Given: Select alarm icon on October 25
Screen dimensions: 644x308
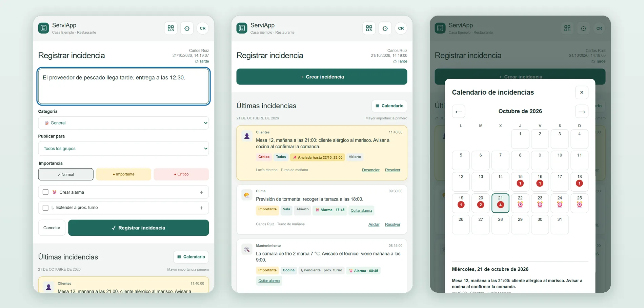Looking at the screenshot, I should pos(580,205).
